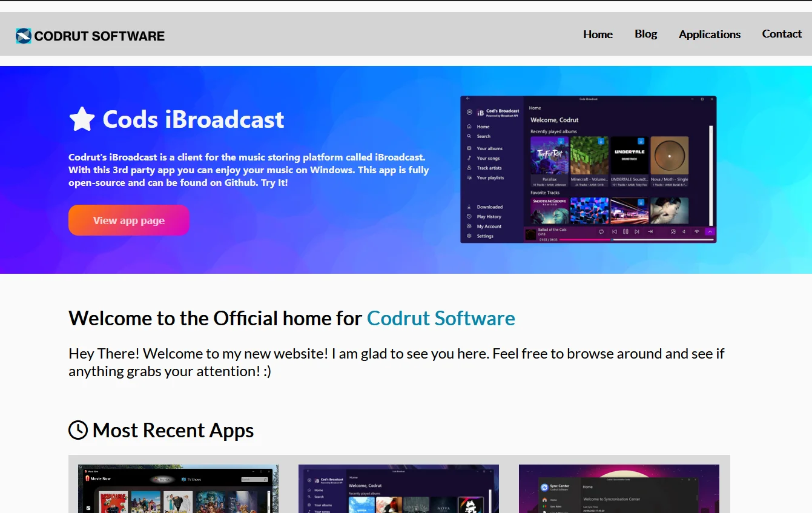Expand the player using the purple chevron button
Image resolution: width=812 pixels, height=513 pixels.
coord(710,231)
